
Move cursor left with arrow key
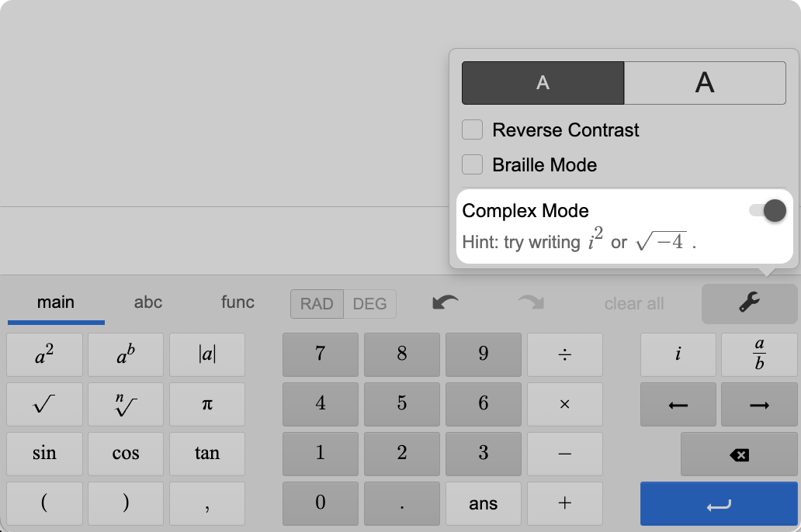coord(678,405)
